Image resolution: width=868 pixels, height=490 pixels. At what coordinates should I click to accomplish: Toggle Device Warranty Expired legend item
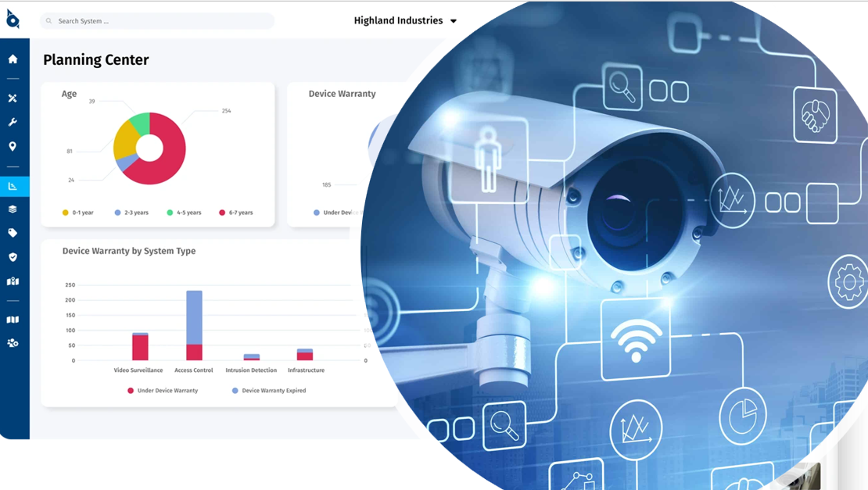pyautogui.click(x=269, y=391)
